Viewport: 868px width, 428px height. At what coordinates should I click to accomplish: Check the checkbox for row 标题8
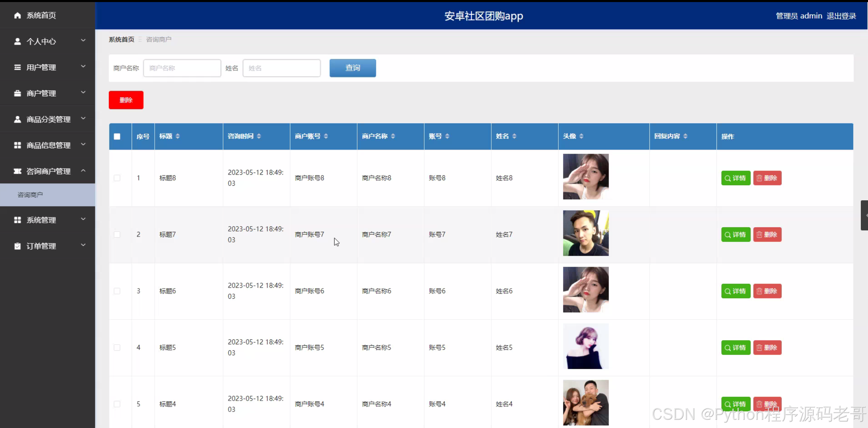(x=117, y=178)
